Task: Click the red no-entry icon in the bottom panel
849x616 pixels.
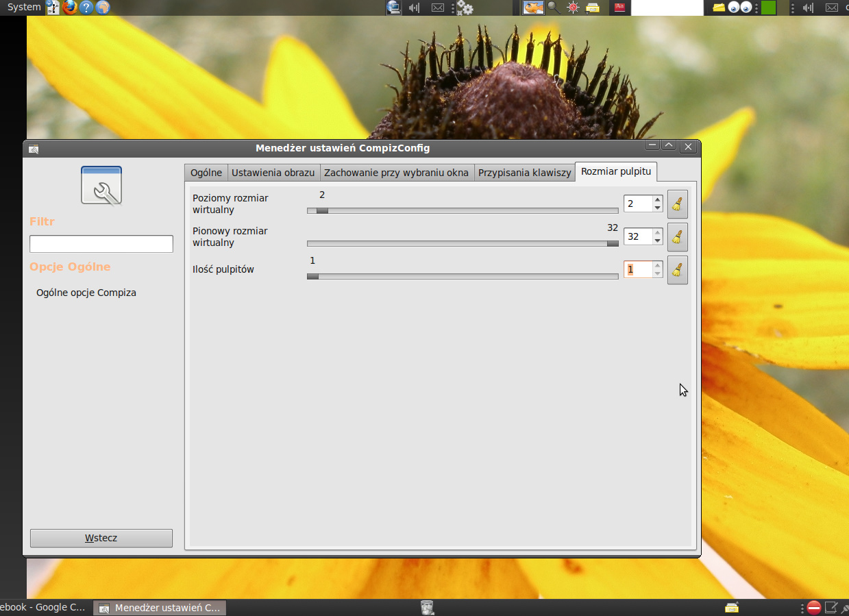Action: pos(814,607)
